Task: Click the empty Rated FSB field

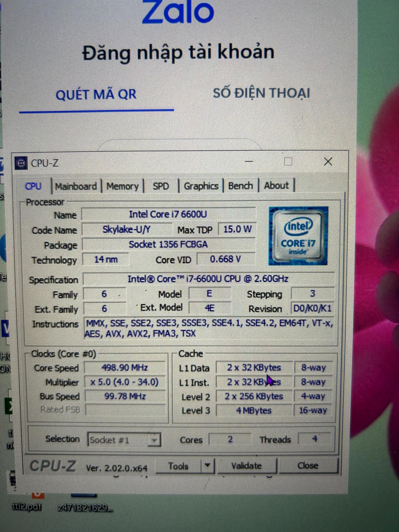Action: [125, 410]
